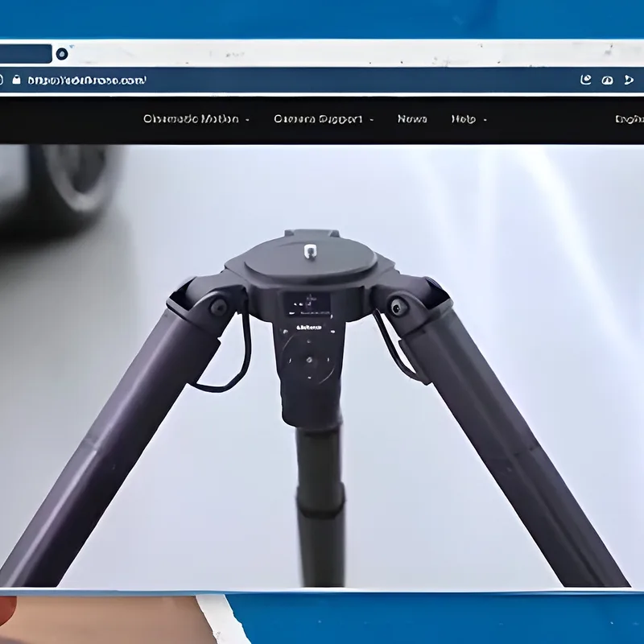
Task: Click the website URL in the address bar
Action: [x=87, y=80]
